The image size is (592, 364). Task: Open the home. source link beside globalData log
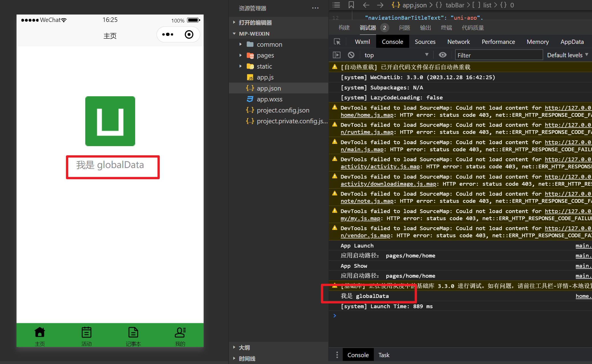click(x=583, y=296)
